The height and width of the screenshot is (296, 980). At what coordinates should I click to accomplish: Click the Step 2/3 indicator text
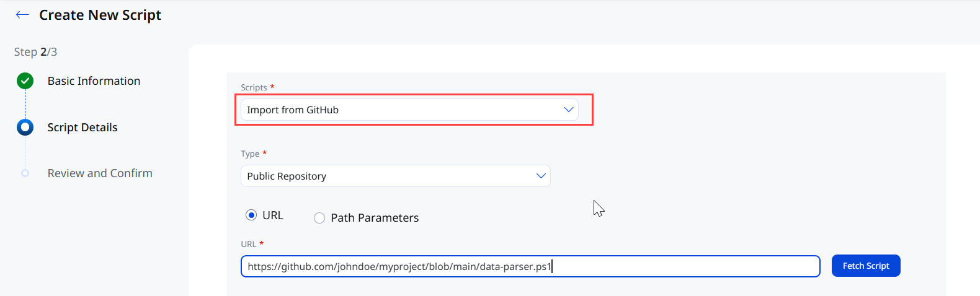(35, 52)
